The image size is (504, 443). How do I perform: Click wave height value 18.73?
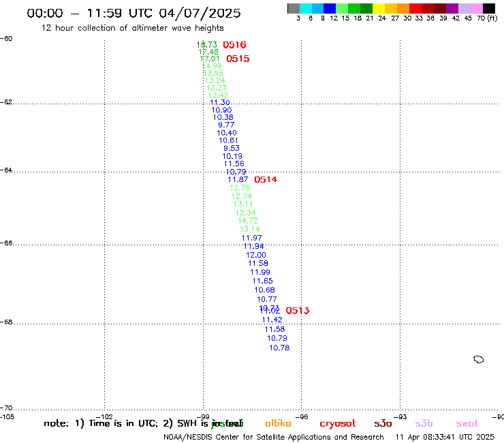point(206,45)
